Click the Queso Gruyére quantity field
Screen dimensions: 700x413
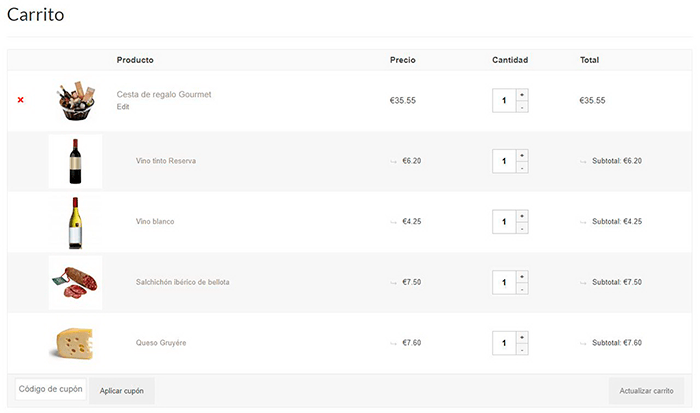pos(504,343)
